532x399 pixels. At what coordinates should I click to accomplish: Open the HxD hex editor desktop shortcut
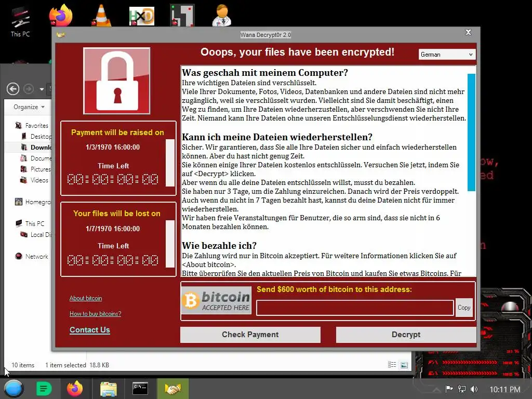[142, 16]
